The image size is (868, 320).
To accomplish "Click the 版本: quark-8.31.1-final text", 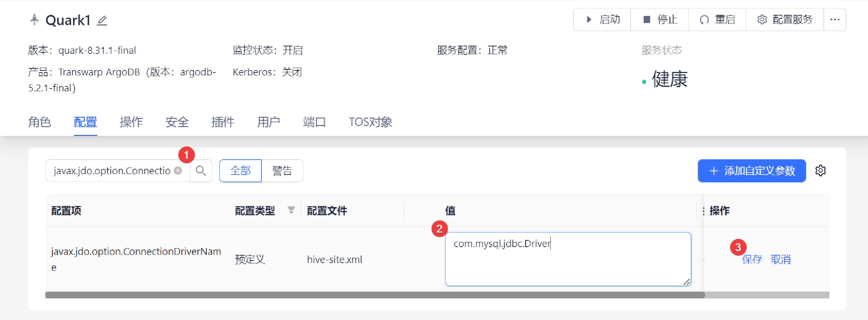I will [x=82, y=50].
